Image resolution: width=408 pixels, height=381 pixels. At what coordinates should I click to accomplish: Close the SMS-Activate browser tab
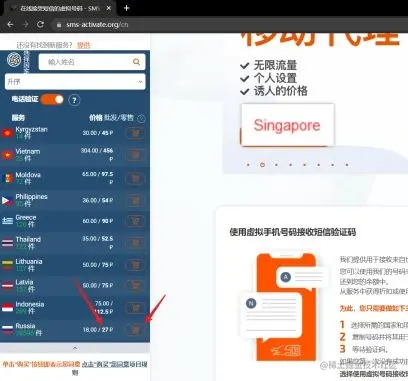pyautogui.click(x=109, y=8)
